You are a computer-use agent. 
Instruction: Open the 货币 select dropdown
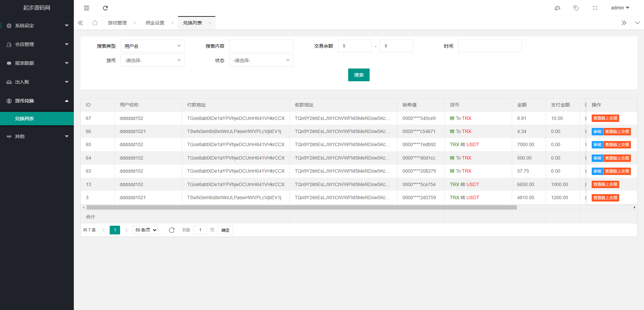[x=152, y=60]
